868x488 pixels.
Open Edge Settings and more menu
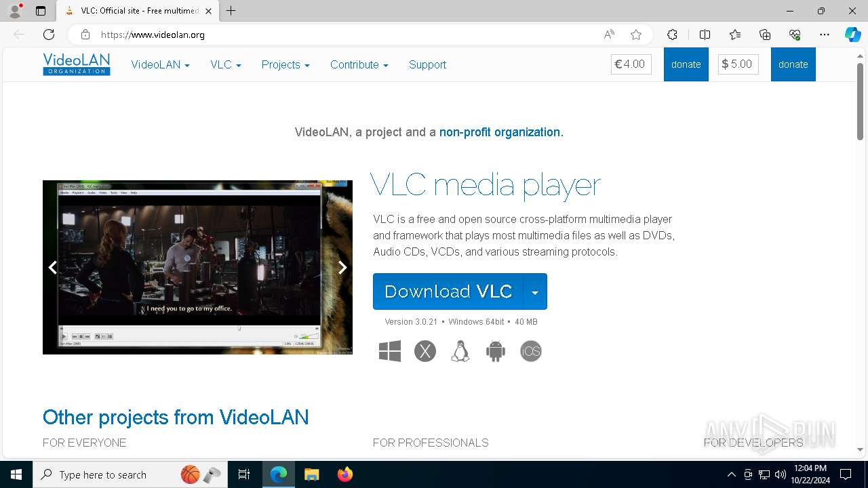click(x=825, y=35)
